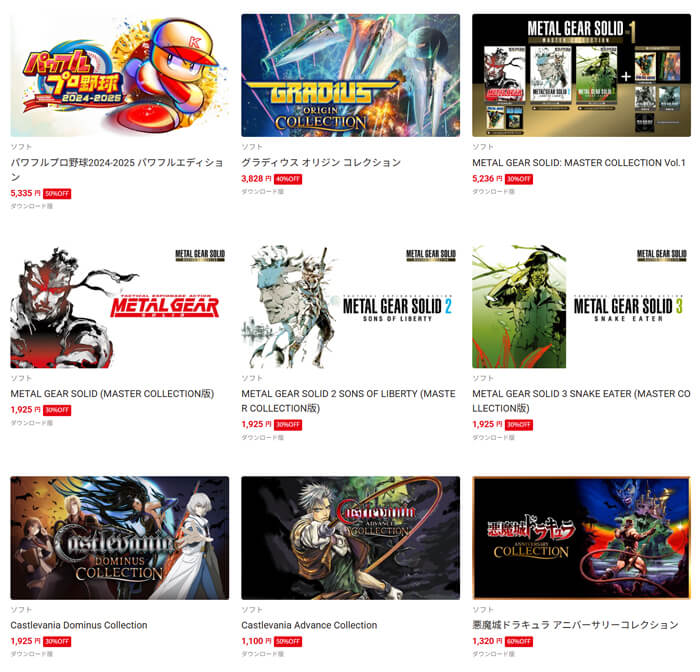Click the 1,320 円 price under 悪魔城ドラキュラ
This screenshot has height=672, width=700.
[487, 641]
